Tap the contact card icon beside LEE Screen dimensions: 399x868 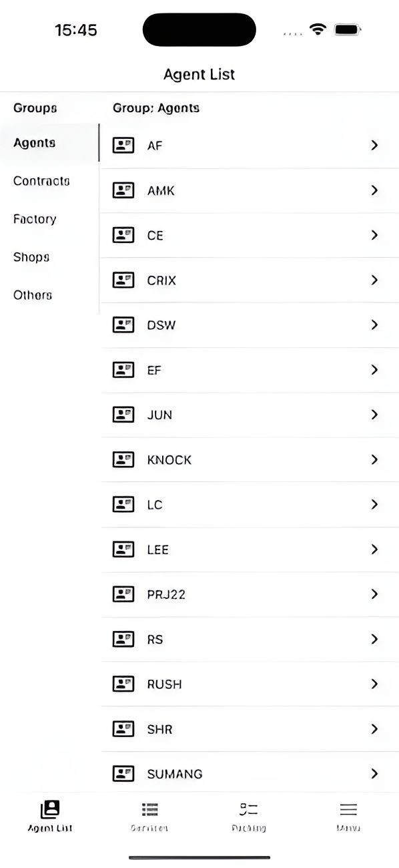[123, 549]
